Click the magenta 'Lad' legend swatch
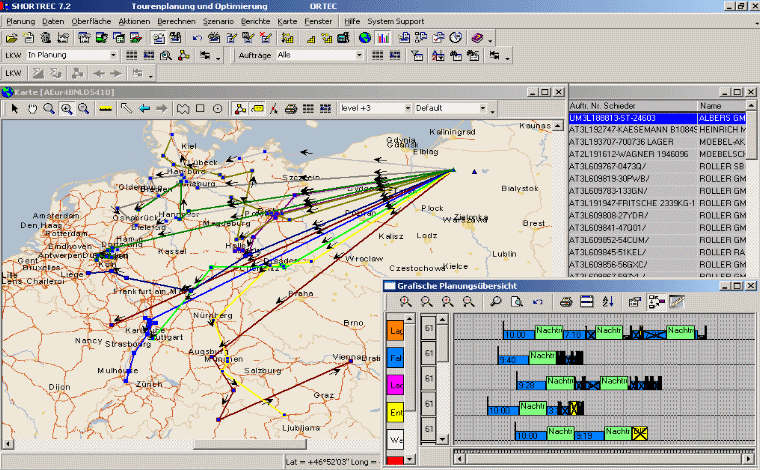 (395, 385)
